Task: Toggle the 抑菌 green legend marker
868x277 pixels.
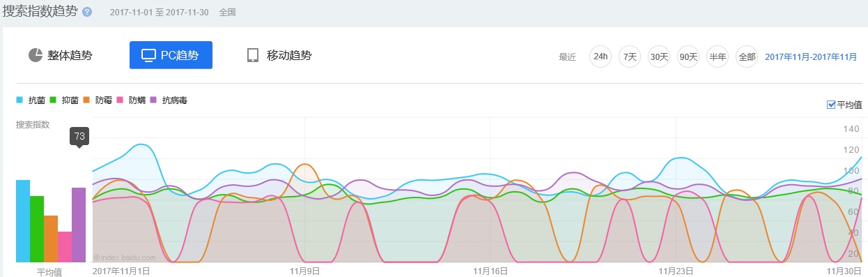Action: [52, 100]
